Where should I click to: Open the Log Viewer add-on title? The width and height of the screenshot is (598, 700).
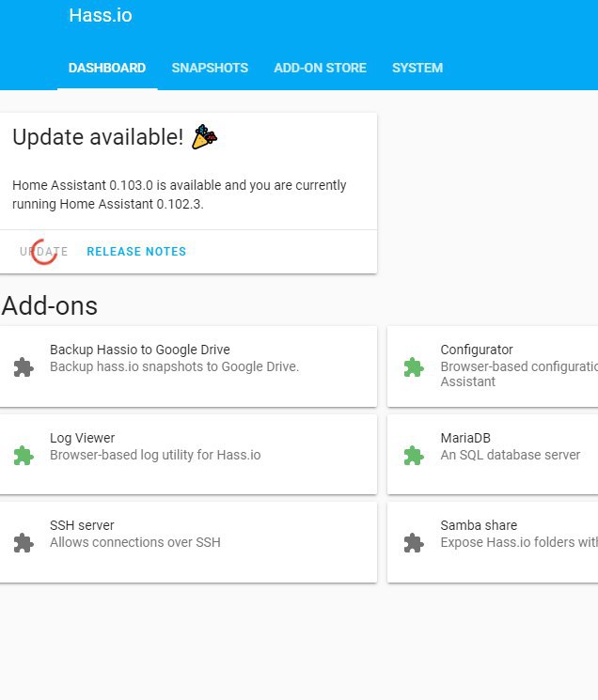coord(82,438)
